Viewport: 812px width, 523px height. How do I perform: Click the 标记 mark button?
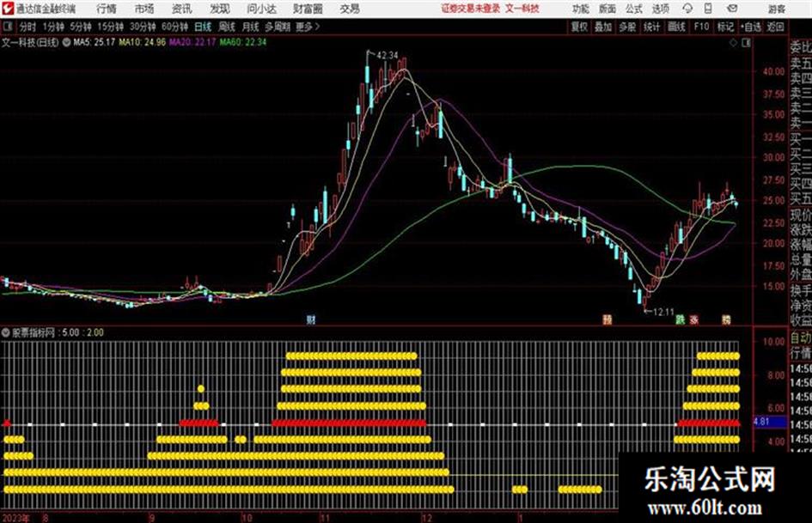click(725, 27)
